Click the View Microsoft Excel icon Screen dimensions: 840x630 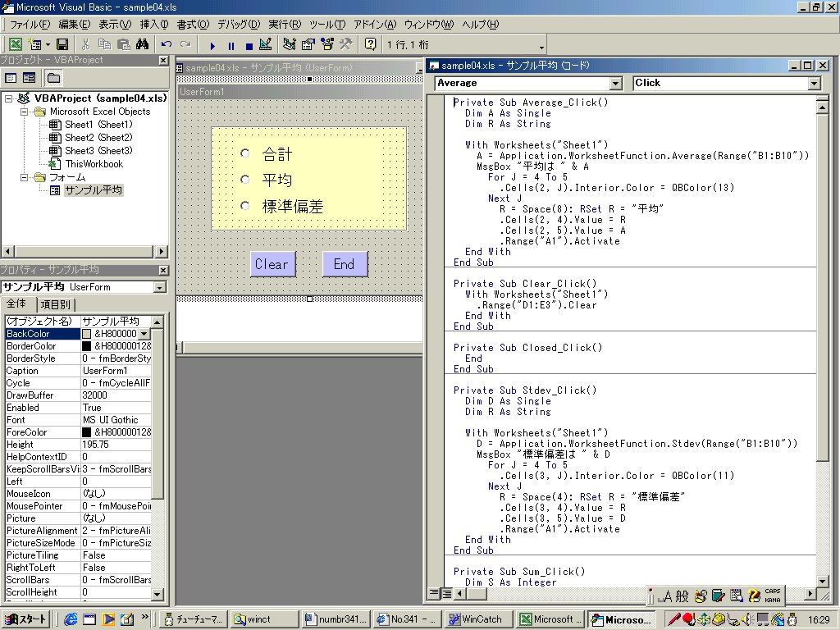coord(16,44)
